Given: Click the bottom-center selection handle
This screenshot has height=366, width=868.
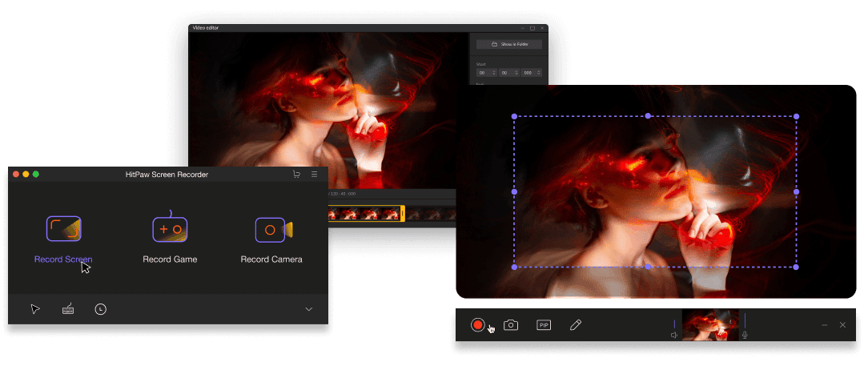Looking at the screenshot, I should click(649, 267).
